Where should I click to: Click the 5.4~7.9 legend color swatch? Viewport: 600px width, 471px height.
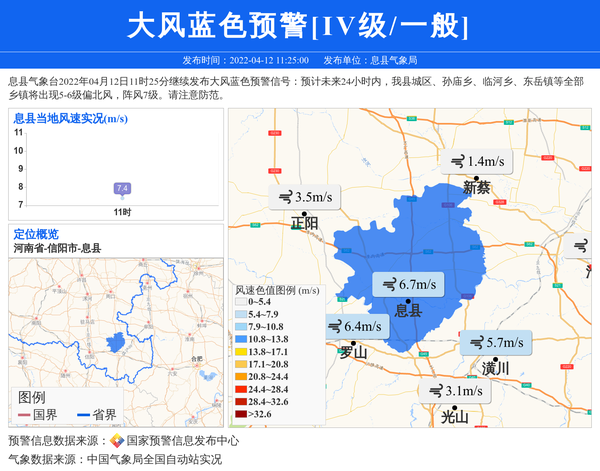click(241, 314)
